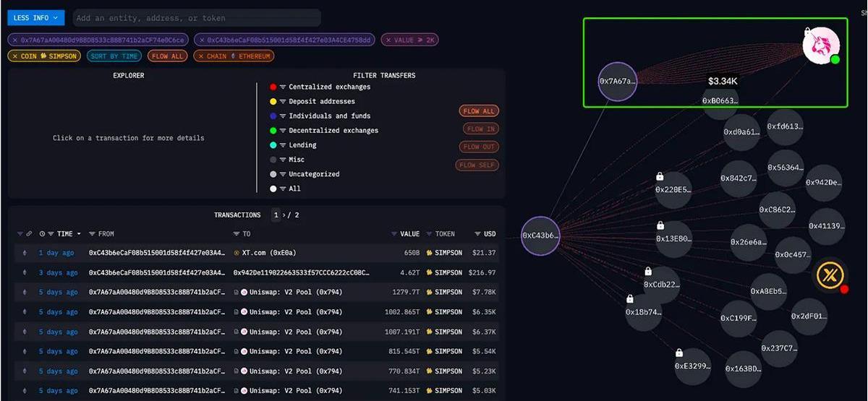868x401 pixels.
Task: Click yellow Deposit addresses color dot
Action: (x=273, y=101)
